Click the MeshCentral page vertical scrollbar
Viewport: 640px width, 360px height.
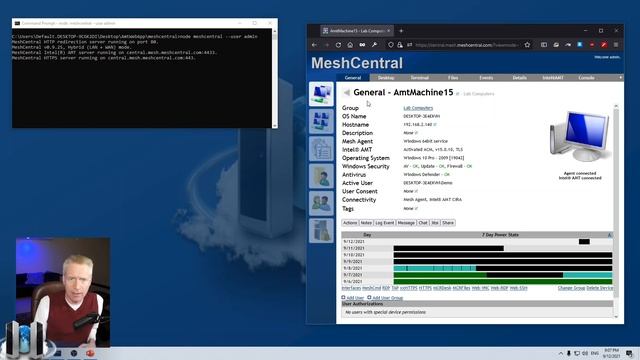pyautogui.click(x=616, y=211)
